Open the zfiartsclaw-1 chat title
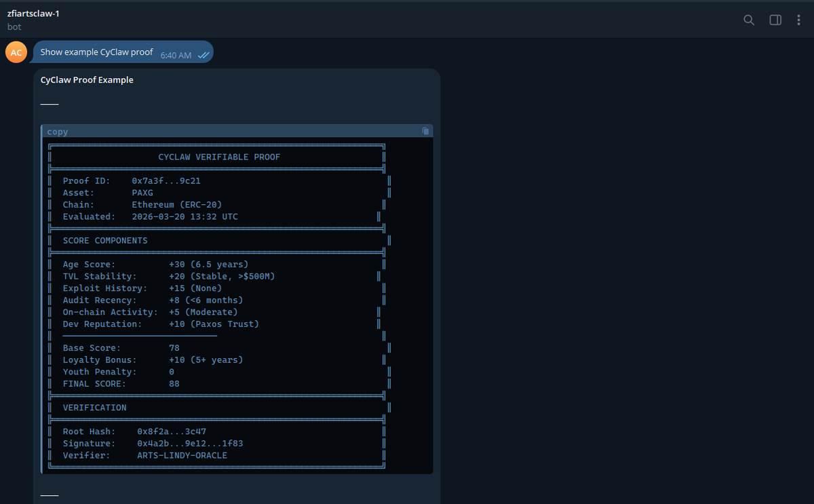 [x=33, y=14]
